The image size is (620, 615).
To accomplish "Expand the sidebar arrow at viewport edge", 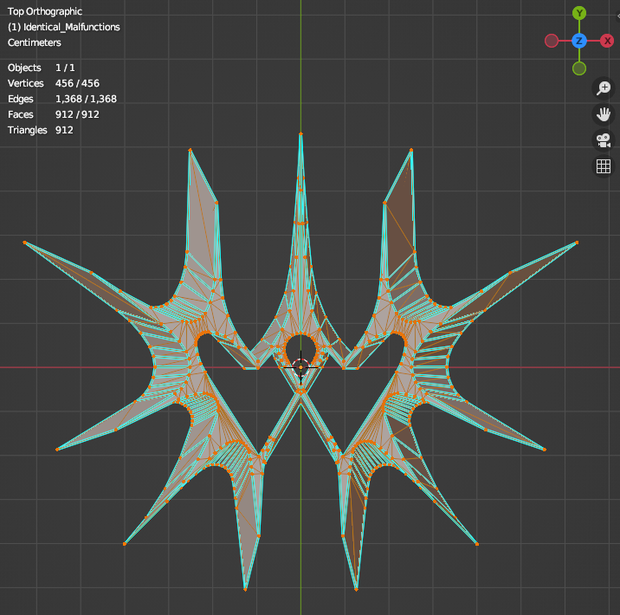I will point(618,16).
